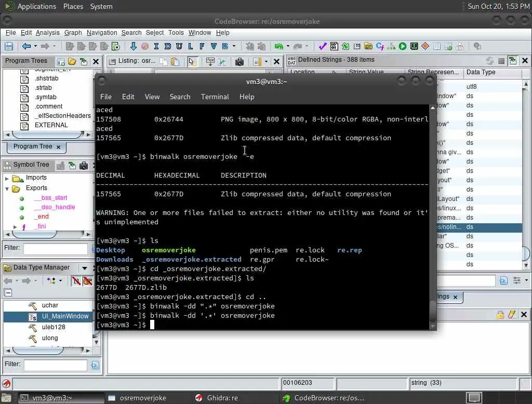Go to next Bookmark (B) icon

[x=225, y=46]
